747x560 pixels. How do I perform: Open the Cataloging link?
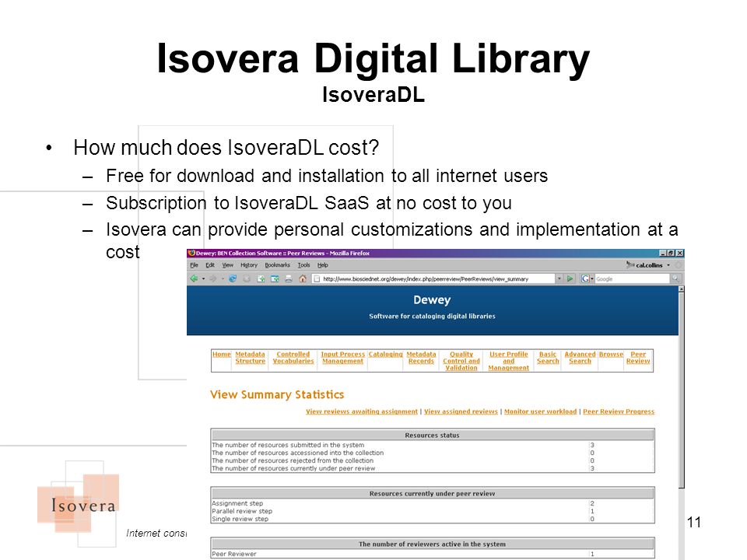(x=385, y=354)
